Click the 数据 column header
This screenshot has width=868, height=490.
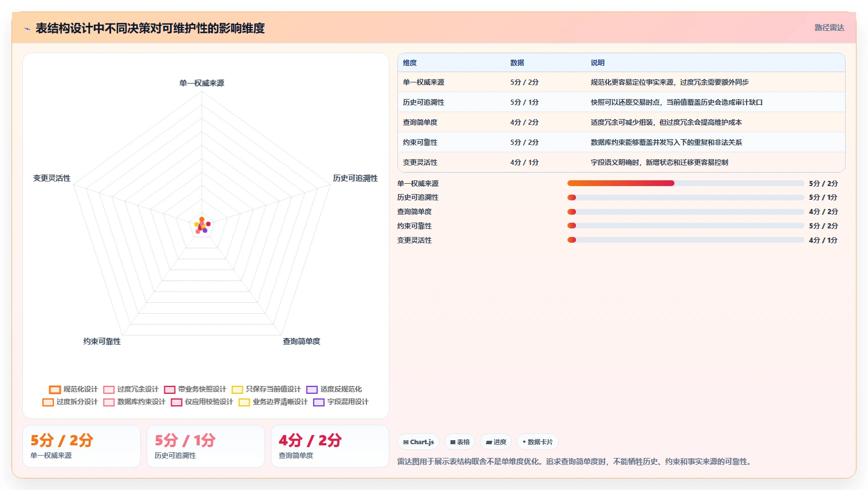tap(517, 63)
